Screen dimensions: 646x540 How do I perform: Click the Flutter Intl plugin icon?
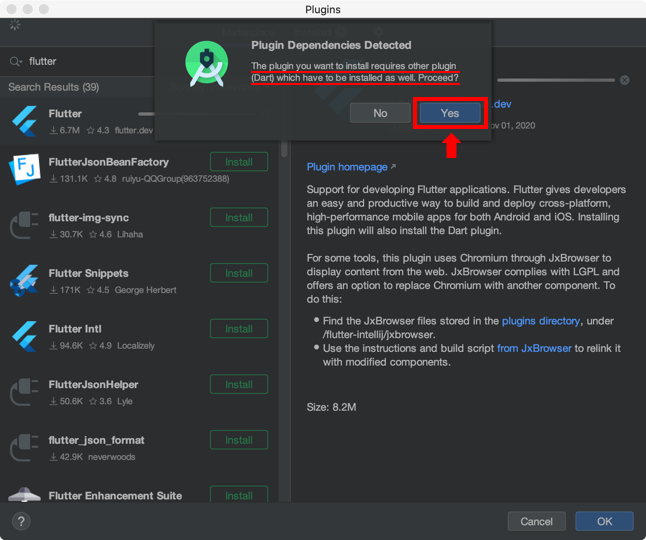point(25,336)
